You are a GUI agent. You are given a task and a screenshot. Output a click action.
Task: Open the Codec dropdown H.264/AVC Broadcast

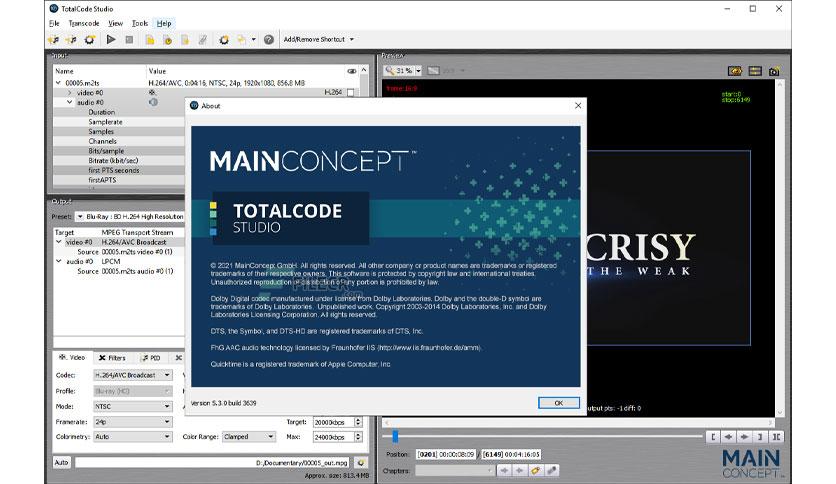(x=133, y=375)
